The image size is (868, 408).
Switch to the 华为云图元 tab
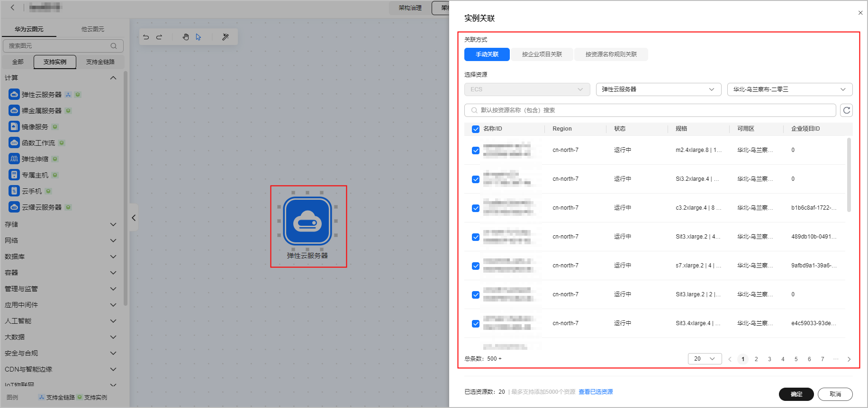coord(29,29)
